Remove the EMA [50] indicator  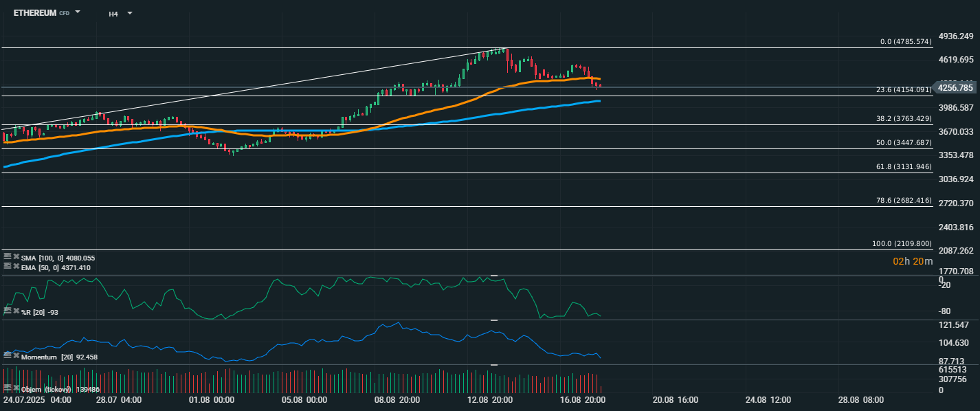point(16,266)
